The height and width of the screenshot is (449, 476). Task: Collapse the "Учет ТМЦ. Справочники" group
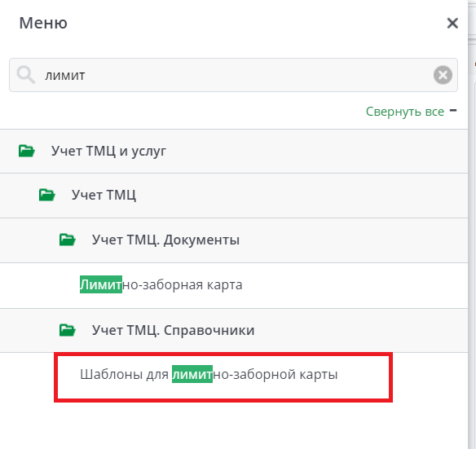[x=234, y=331]
